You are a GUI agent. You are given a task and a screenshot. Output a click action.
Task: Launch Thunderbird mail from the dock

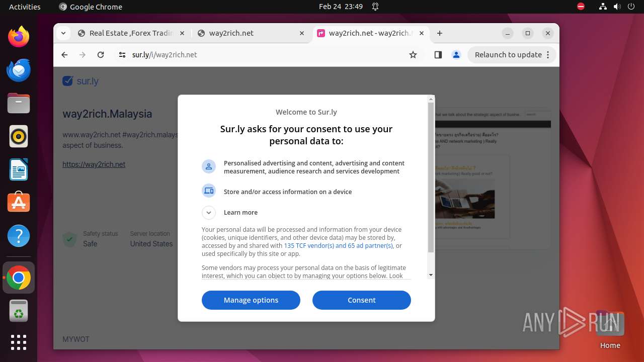19,70
